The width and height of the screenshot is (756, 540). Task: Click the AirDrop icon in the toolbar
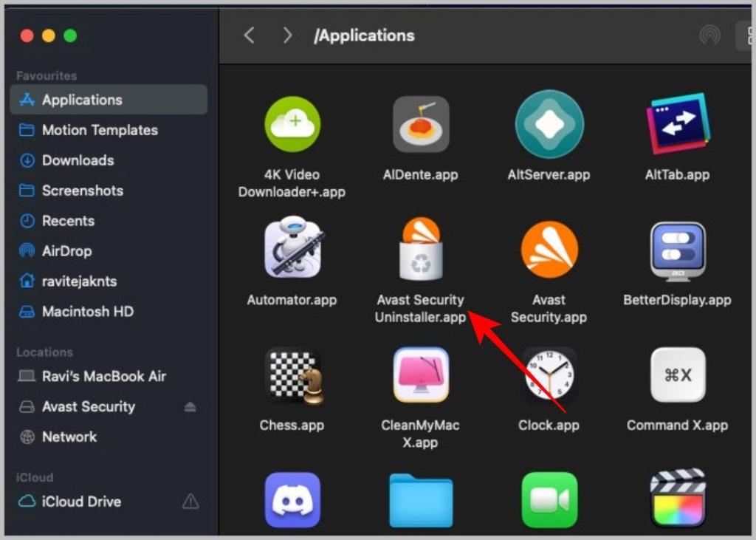[709, 35]
